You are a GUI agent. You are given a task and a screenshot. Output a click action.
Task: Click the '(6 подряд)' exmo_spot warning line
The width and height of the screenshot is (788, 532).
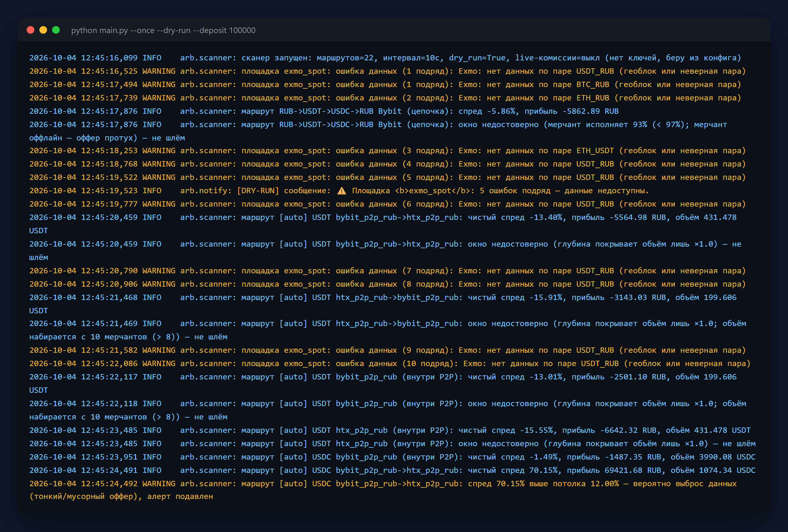pyautogui.click(x=387, y=204)
